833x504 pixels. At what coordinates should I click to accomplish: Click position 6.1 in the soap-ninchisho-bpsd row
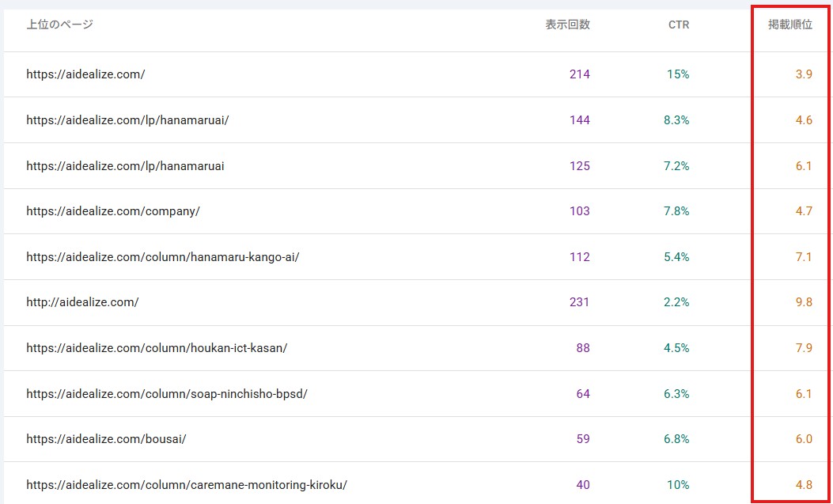pyautogui.click(x=804, y=393)
